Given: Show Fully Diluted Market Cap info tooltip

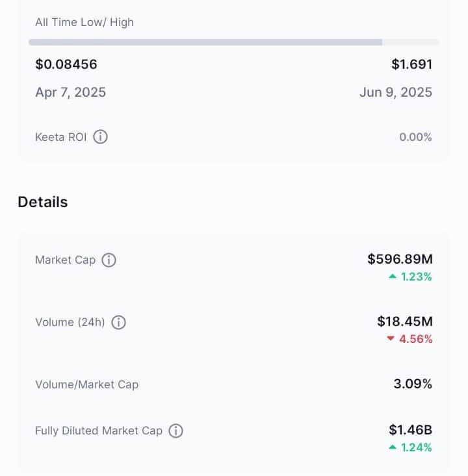Looking at the screenshot, I should coord(175,431).
